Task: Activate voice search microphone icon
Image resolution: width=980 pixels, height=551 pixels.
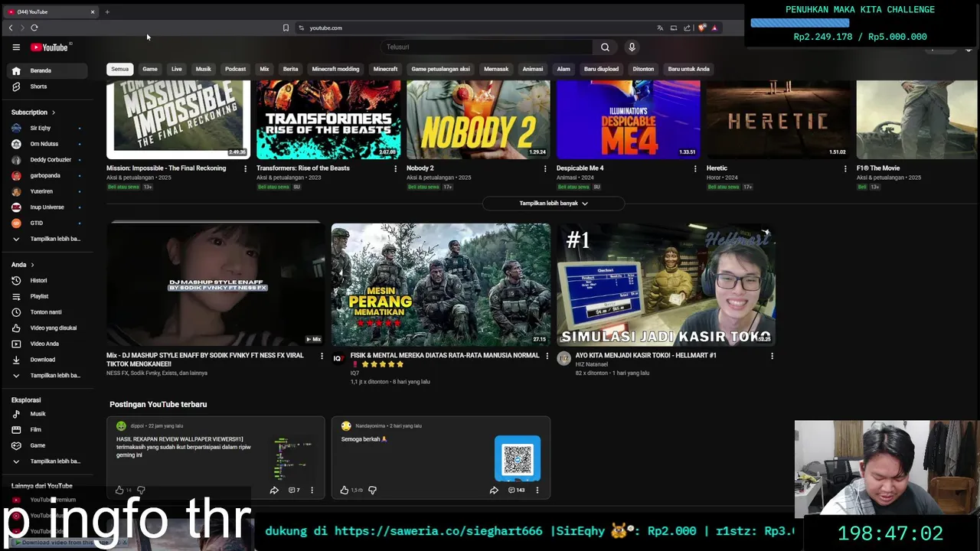Action: click(x=632, y=47)
